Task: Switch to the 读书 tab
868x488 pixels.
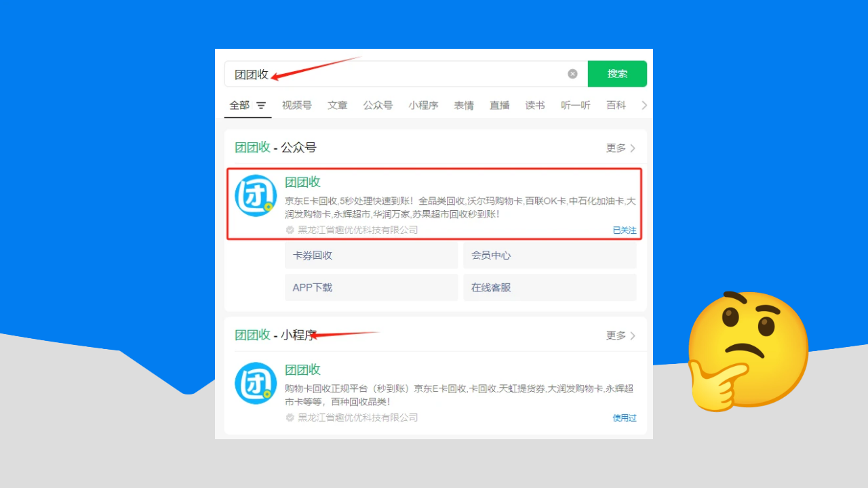Action: pos(535,106)
